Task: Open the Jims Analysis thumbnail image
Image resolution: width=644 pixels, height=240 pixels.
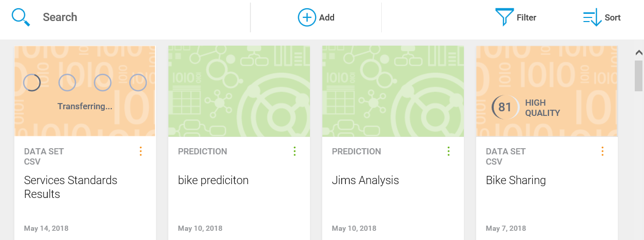Action: [393, 91]
